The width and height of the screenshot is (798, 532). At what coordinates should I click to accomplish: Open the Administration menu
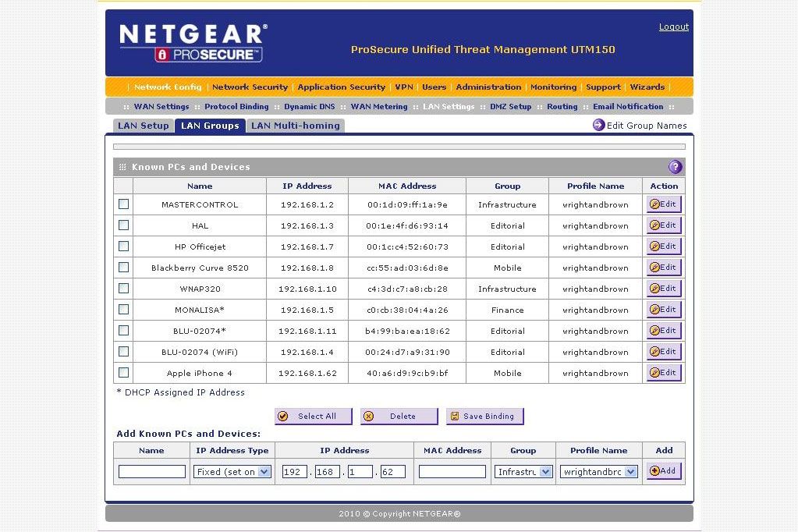tap(488, 87)
